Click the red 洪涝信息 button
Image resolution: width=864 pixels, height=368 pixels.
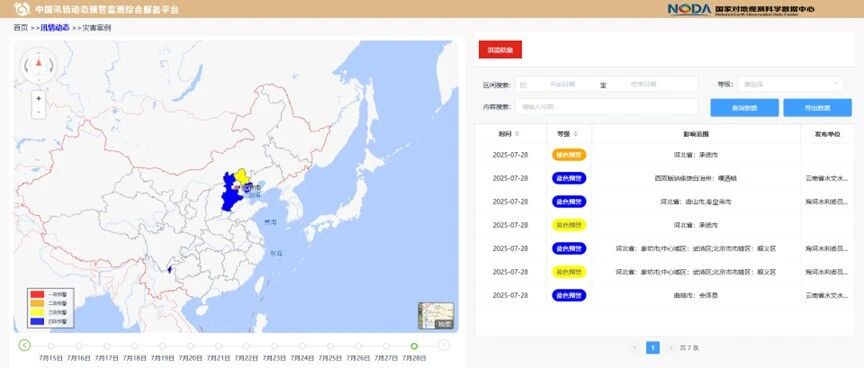[x=500, y=50]
